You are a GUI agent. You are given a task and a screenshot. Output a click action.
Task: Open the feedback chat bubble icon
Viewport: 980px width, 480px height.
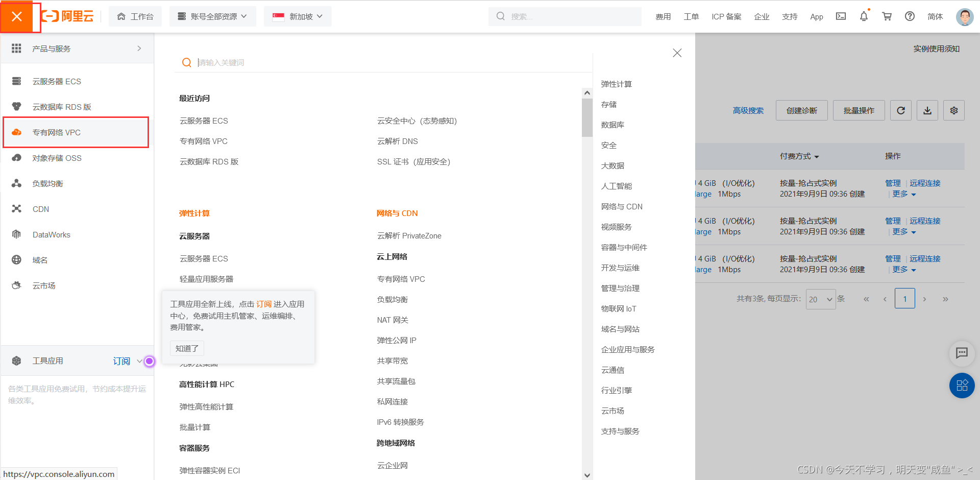pos(962,353)
